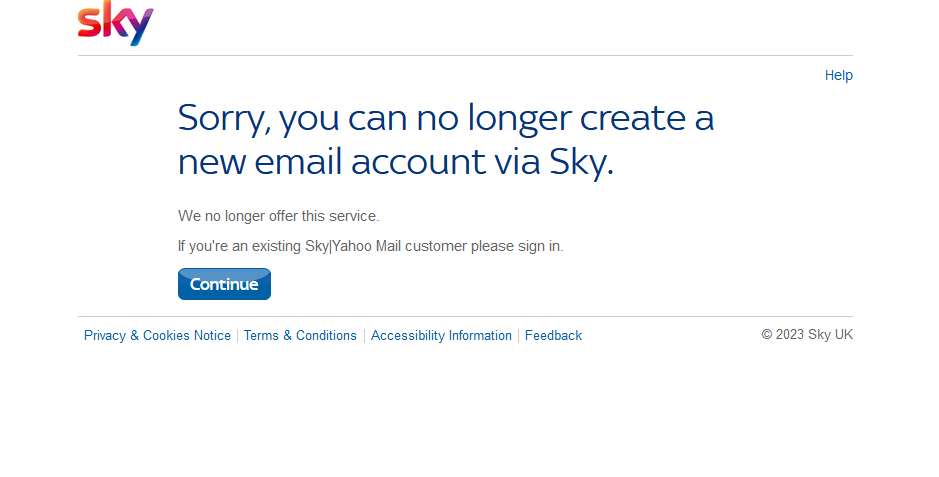Click the © 2023 Sky UK text
Viewport: 939px width, 477px height.
coord(806,334)
